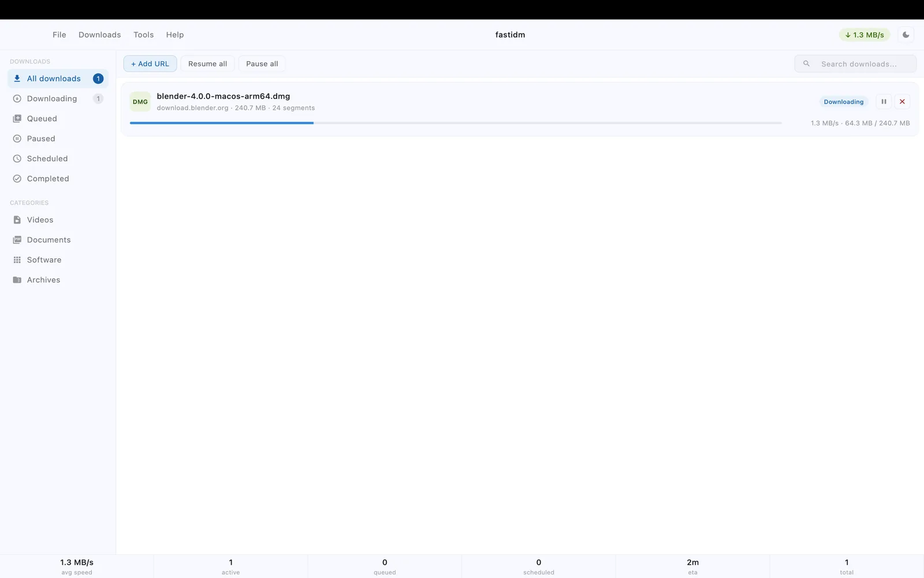The image size is (924, 578).
Task: Click the Scheduled clock icon
Action: click(17, 158)
